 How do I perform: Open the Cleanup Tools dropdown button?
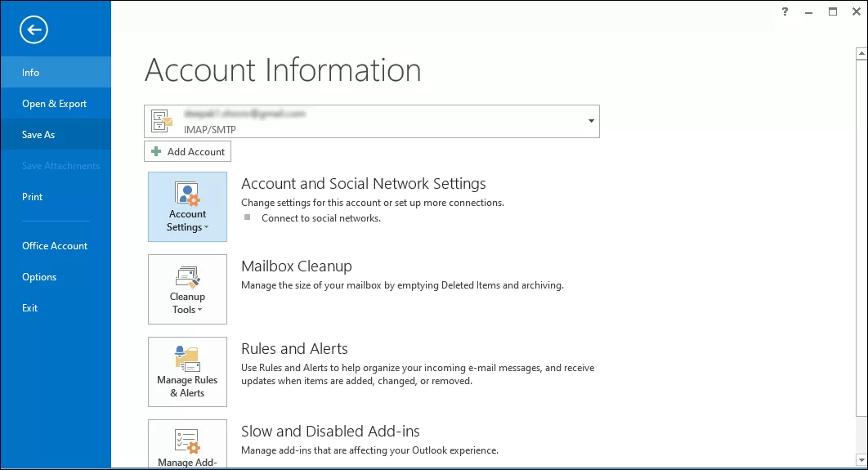click(187, 289)
